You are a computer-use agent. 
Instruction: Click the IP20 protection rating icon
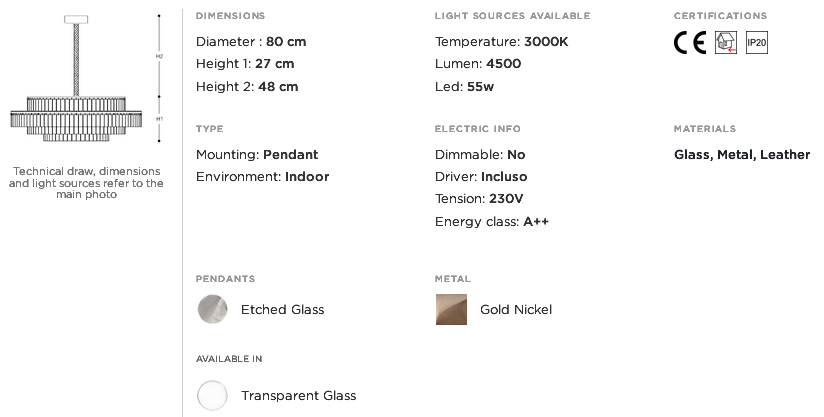(757, 43)
